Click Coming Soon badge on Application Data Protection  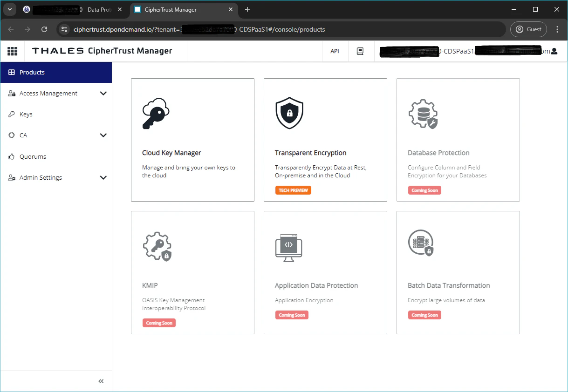pos(292,315)
